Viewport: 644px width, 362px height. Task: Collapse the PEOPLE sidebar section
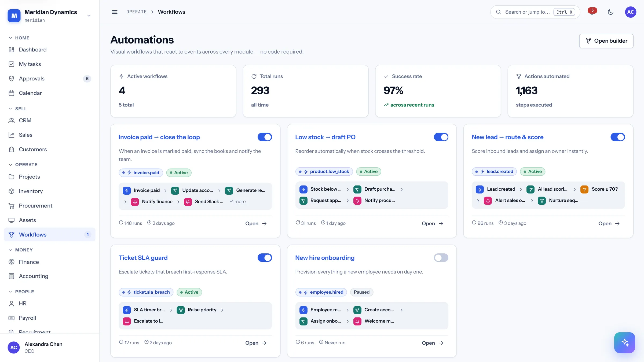point(21,292)
